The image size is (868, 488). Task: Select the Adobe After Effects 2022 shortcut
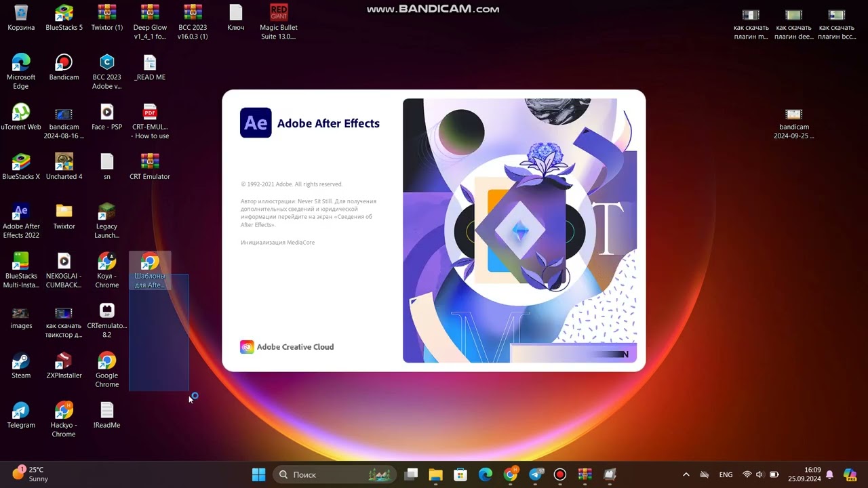coord(21,221)
